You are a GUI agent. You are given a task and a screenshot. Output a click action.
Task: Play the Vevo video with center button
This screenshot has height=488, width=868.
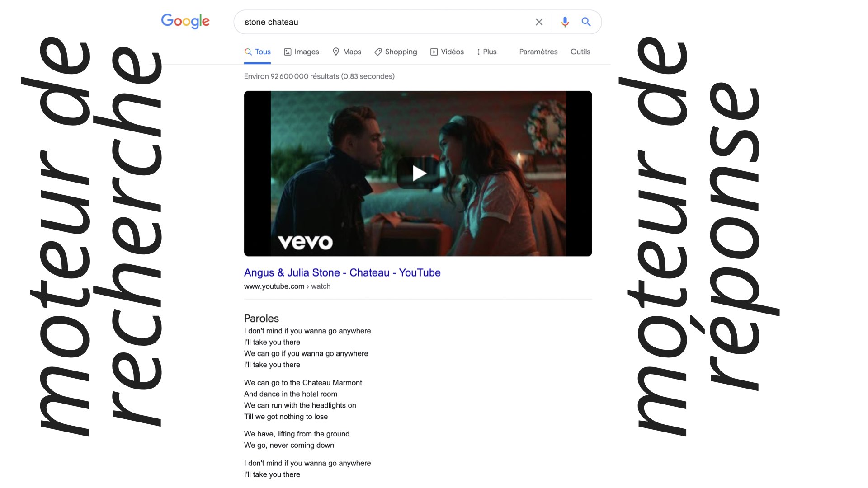(x=418, y=173)
